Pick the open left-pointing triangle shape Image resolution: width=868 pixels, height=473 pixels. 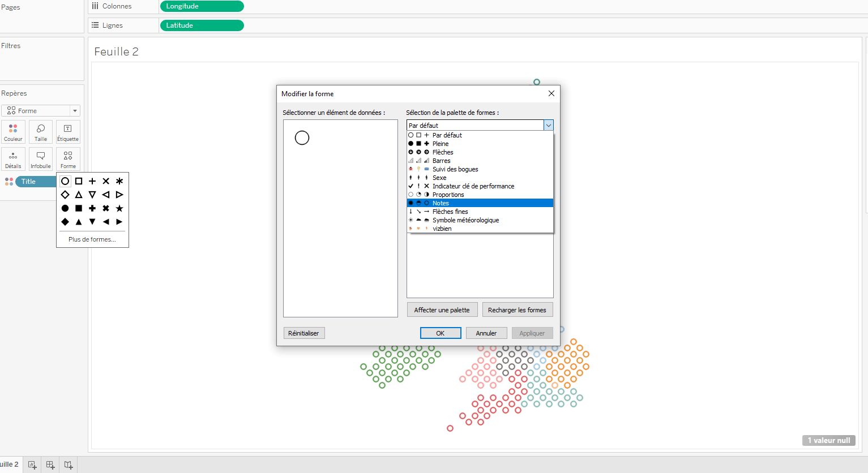[106, 195]
